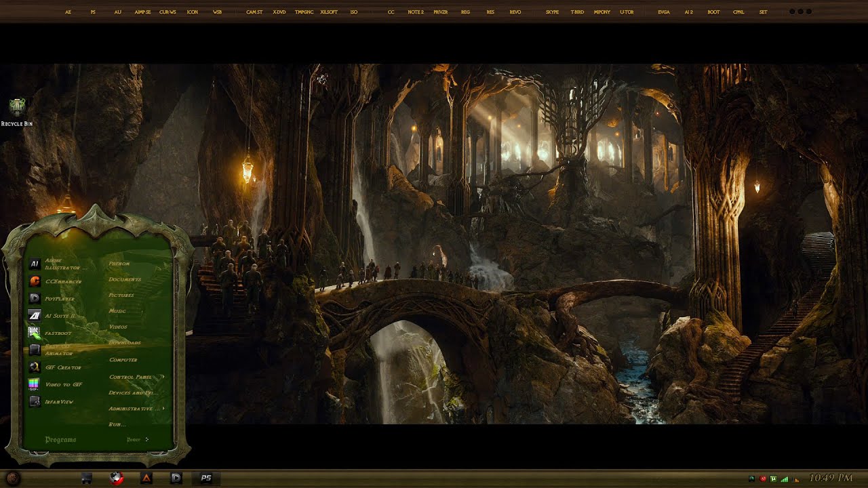Click the SET shortcut in the top bar

pyautogui.click(x=764, y=12)
